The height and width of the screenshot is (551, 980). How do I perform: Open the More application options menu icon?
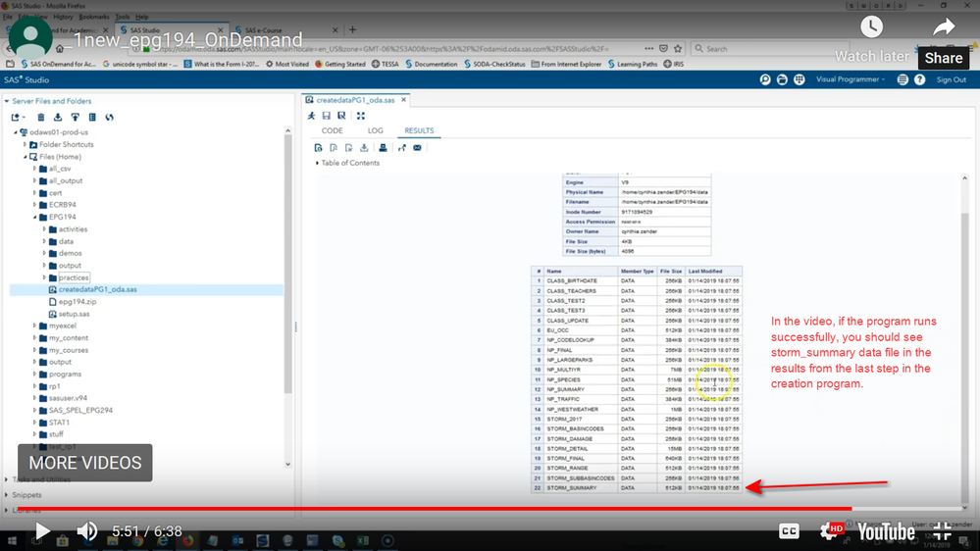click(903, 80)
